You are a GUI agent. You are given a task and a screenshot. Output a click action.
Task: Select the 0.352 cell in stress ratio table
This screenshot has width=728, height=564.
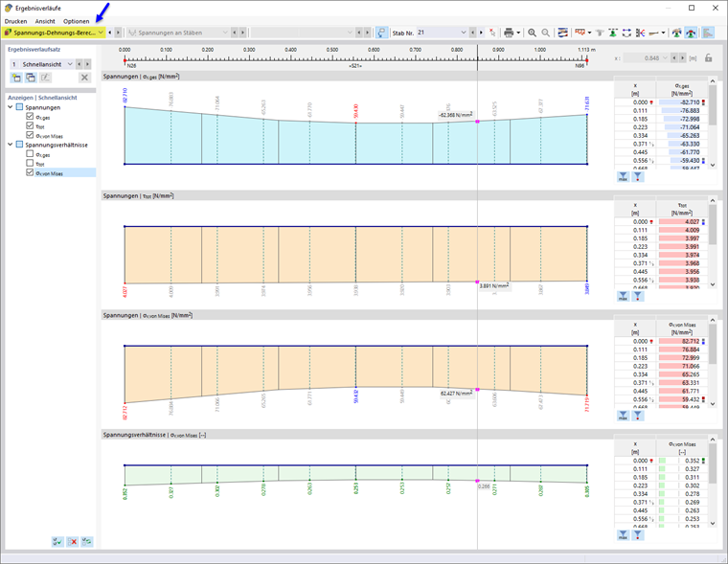point(682,461)
